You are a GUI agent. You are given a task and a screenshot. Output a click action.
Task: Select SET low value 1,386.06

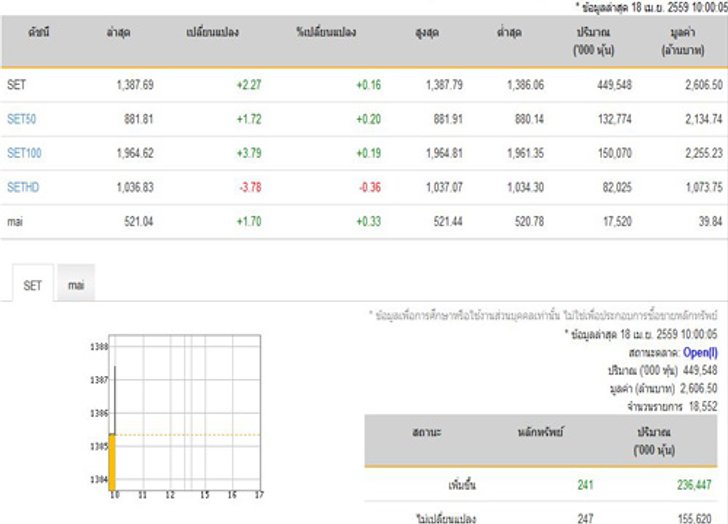pos(526,85)
